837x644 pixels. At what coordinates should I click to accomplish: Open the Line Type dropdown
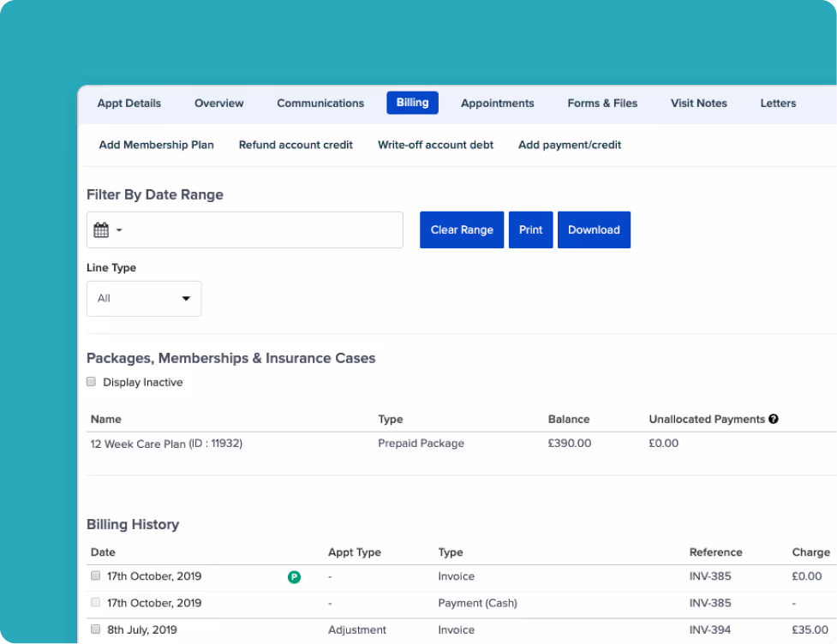coord(144,299)
